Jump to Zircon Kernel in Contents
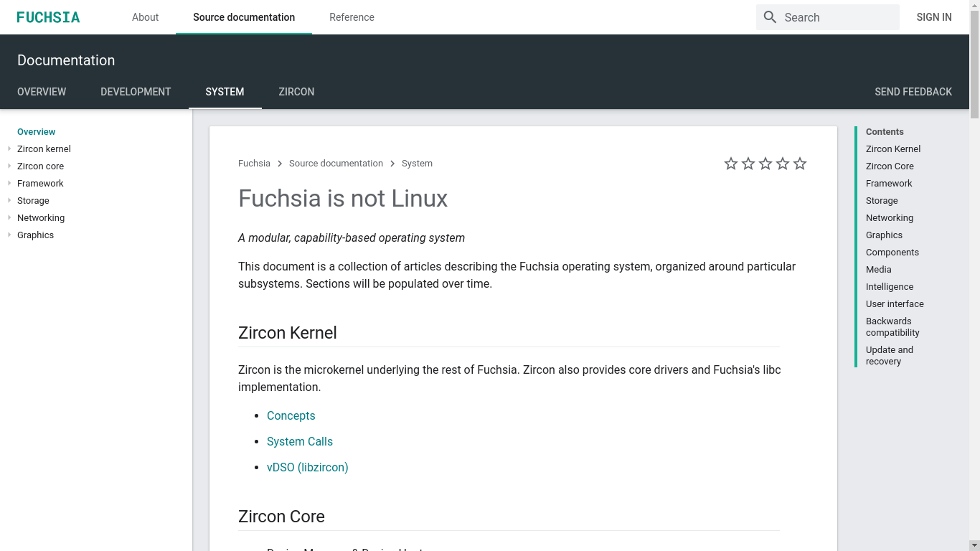 click(893, 149)
